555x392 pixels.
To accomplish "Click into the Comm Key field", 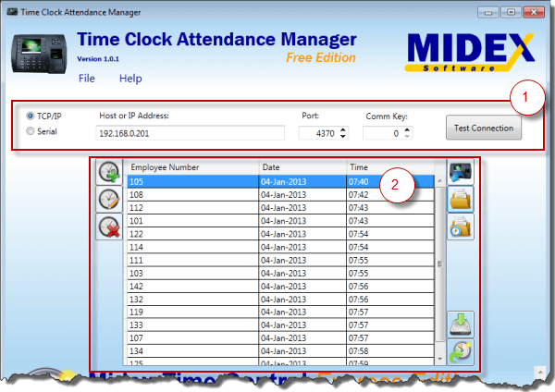I will (x=383, y=133).
